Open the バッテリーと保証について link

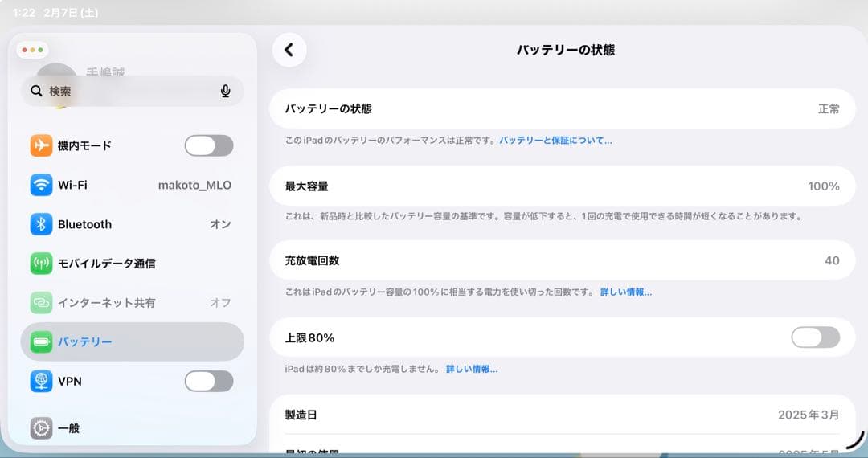pos(556,141)
